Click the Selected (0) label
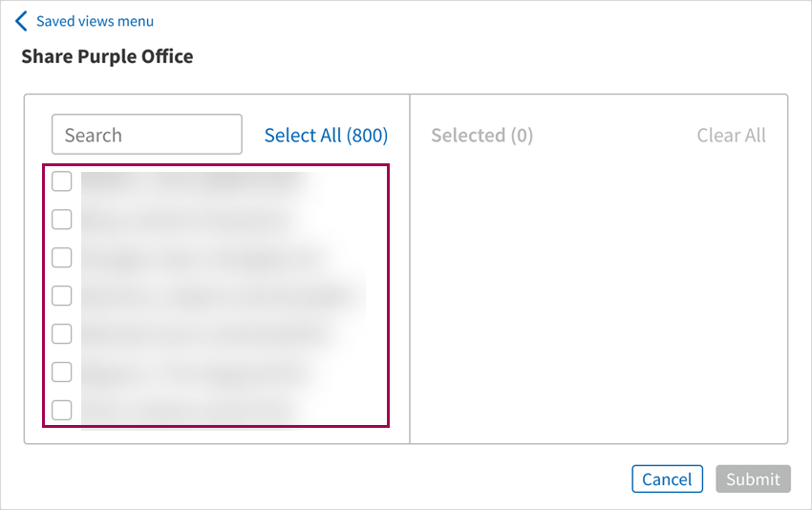This screenshot has width=812, height=510. click(481, 136)
